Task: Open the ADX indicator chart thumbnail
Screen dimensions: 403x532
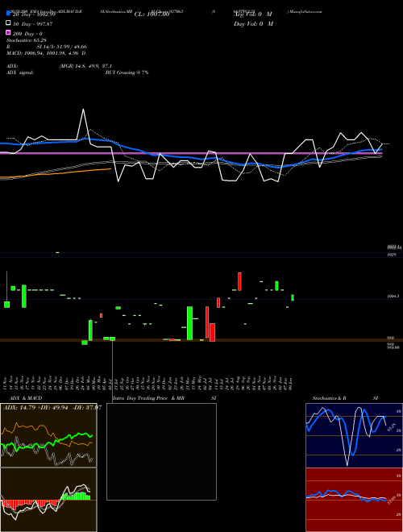Action: (48, 435)
